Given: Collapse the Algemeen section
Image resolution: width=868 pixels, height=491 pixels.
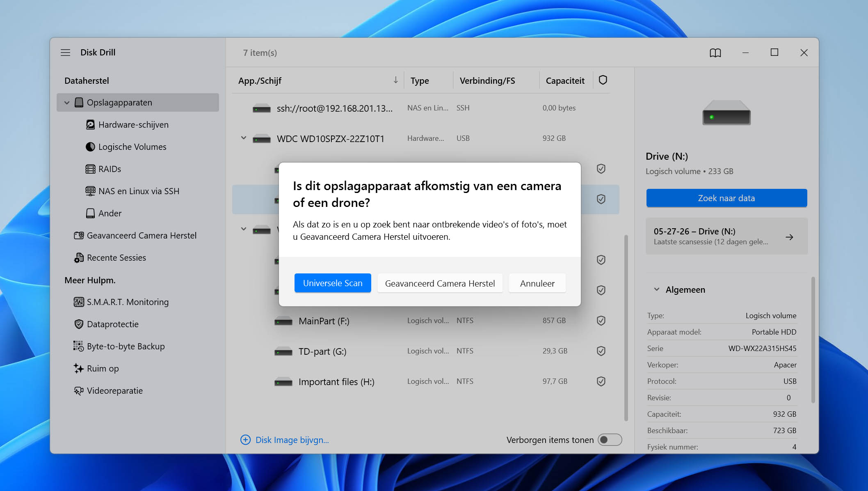Looking at the screenshot, I should pyautogui.click(x=657, y=289).
